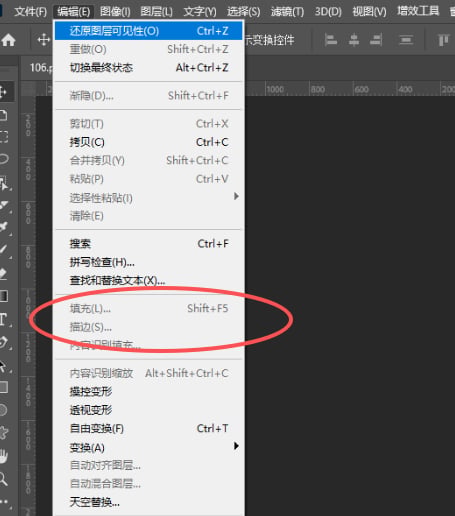Choose 合并拷贝(Y) entry
455x516 pixels.
click(x=149, y=160)
